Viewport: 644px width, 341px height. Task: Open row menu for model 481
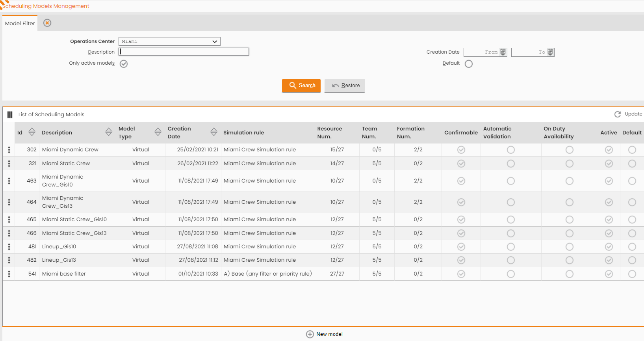9,246
